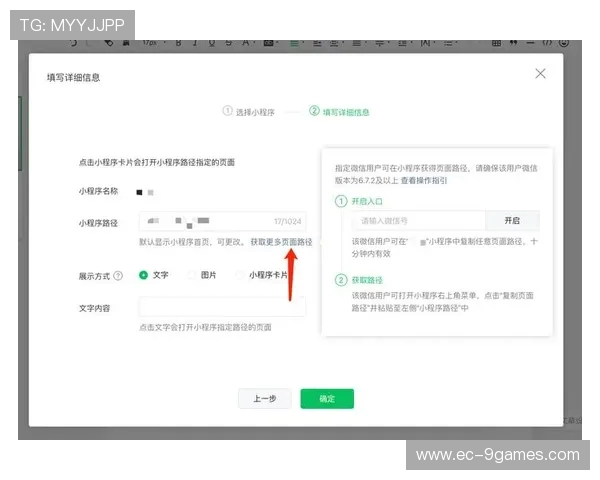600x480 pixels.
Task: Insert a code block from the toolbar
Action: click(x=547, y=43)
